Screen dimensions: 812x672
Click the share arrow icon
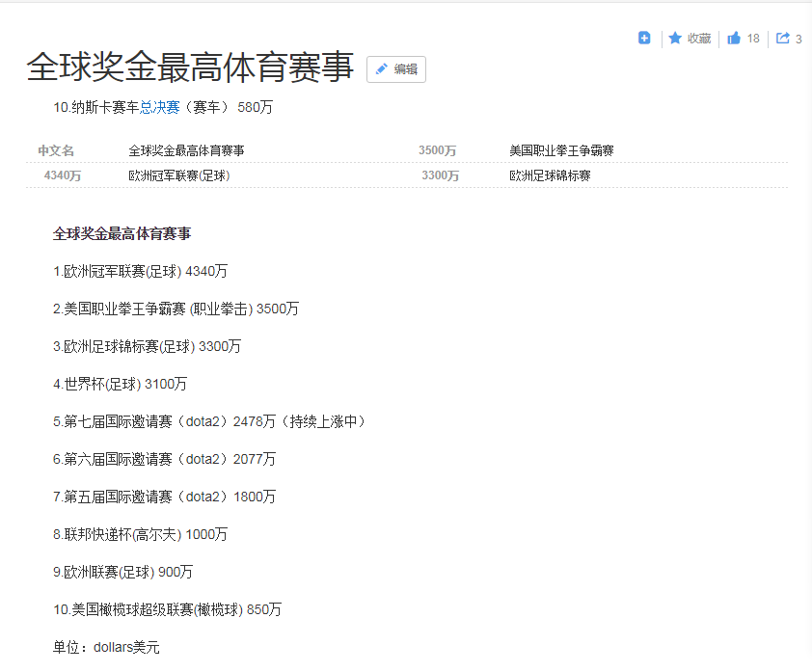click(x=783, y=39)
